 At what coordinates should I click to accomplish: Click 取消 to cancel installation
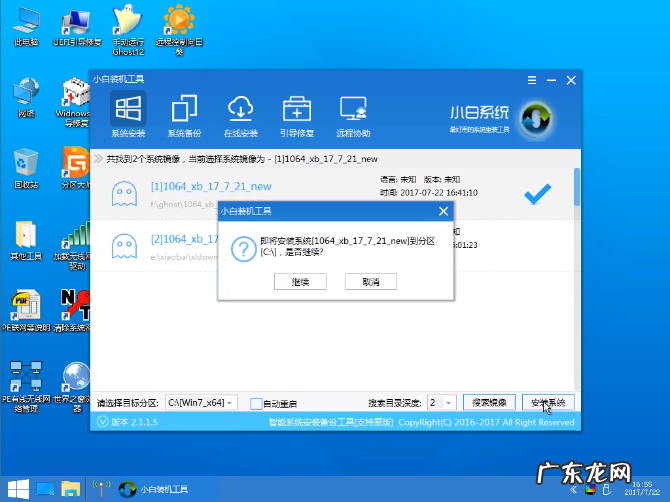click(x=371, y=282)
